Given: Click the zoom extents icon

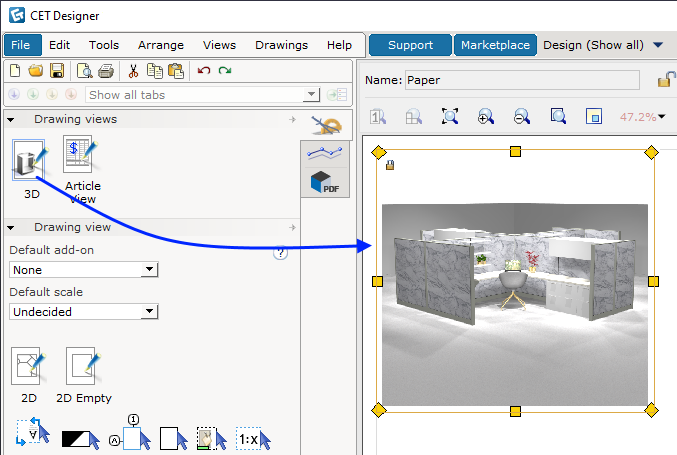Looking at the screenshot, I should tap(449, 117).
